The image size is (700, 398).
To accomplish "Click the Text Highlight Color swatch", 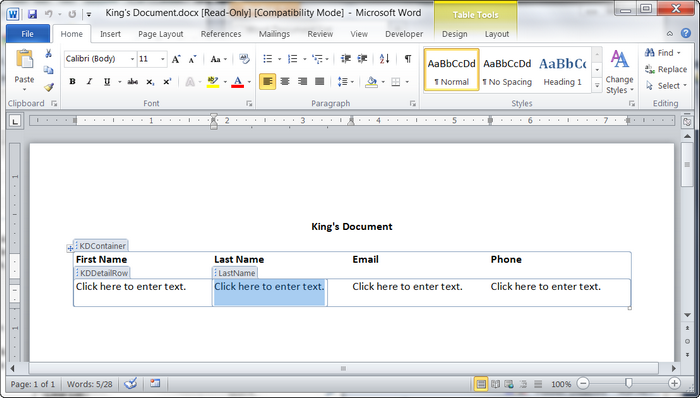I will pyautogui.click(x=213, y=82).
